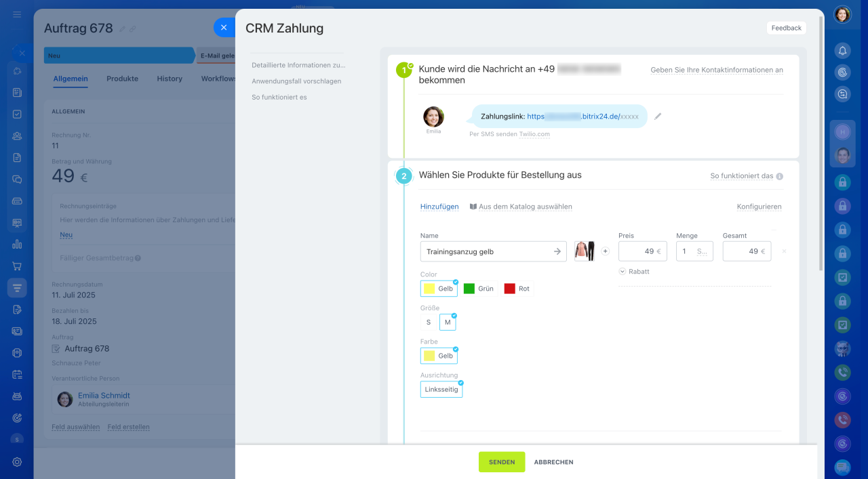Image resolution: width=868 pixels, height=479 pixels.
Task: Open the chat search icon in right panel
Action: [842, 94]
